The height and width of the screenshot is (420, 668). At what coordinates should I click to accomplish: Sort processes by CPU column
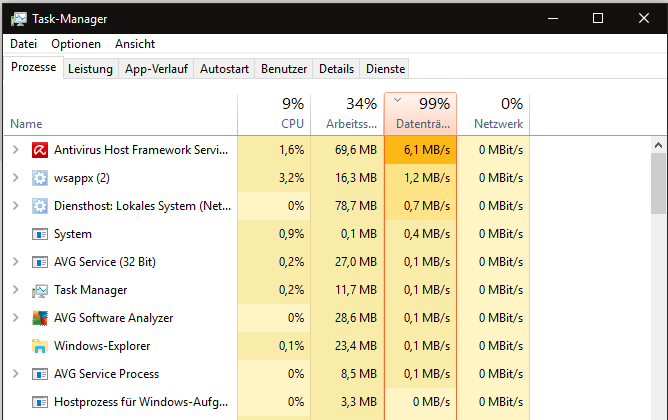[273, 114]
